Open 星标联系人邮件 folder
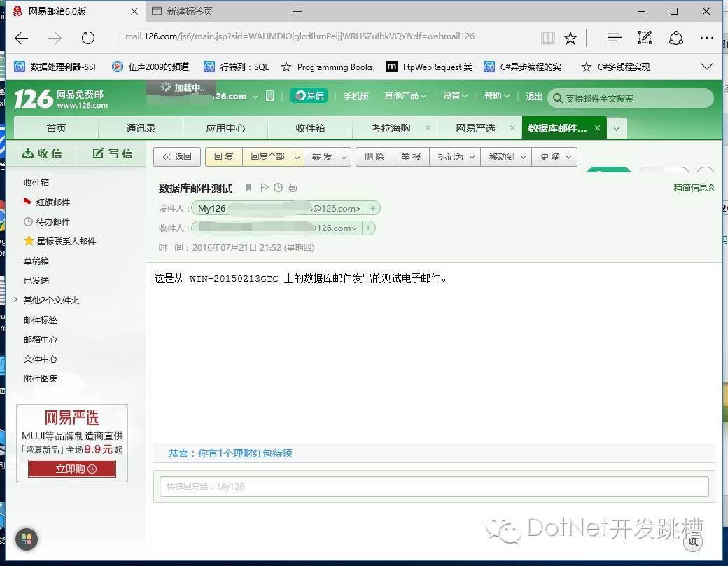The image size is (728, 566). pos(60,241)
